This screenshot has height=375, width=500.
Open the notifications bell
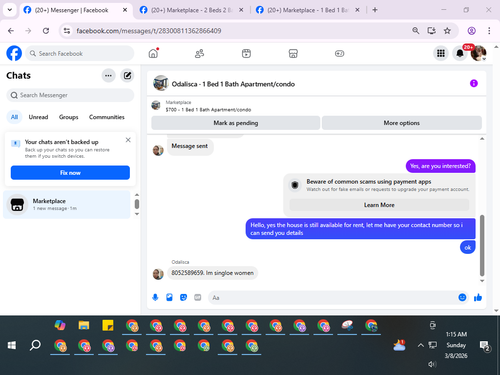(x=460, y=53)
